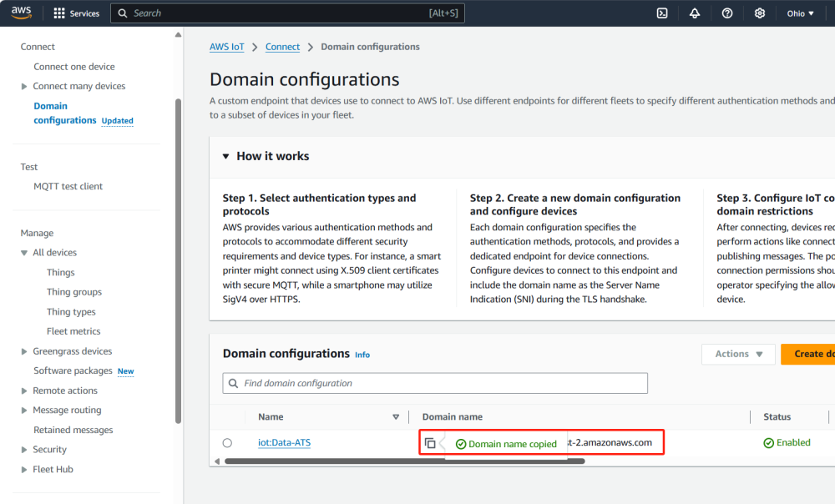This screenshot has height=504, width=835.
Task: Click the Updated badge in the sidebar
Action: [117, 121]
